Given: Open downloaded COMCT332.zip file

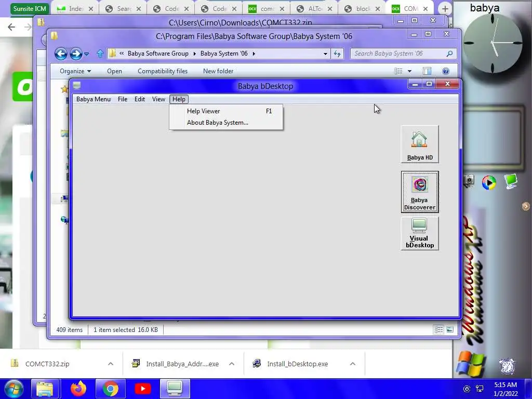Looking at the screenshot, I should (47, 364).
